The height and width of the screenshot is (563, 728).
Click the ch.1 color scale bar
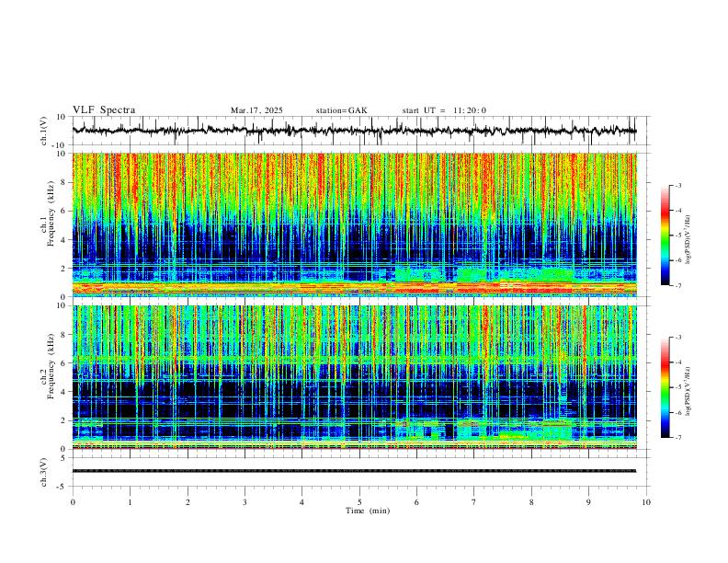(665, 236)
